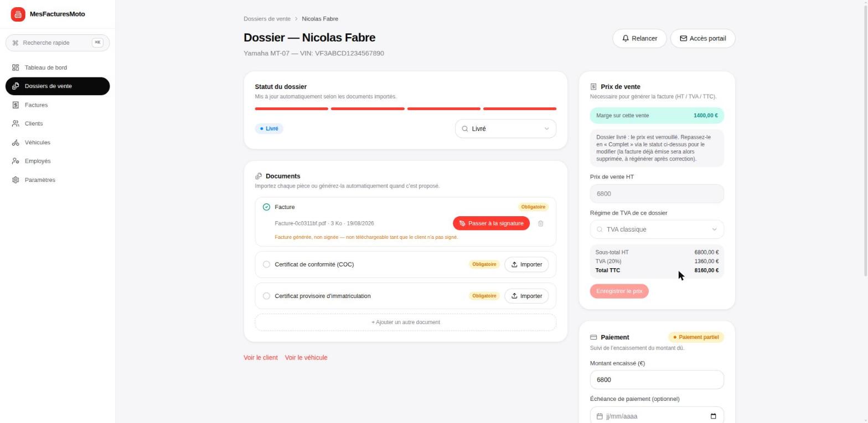This screenshot has height=423, width=868.
Task: Click the first red progress bar segment
Action: [x=292, y=109]
